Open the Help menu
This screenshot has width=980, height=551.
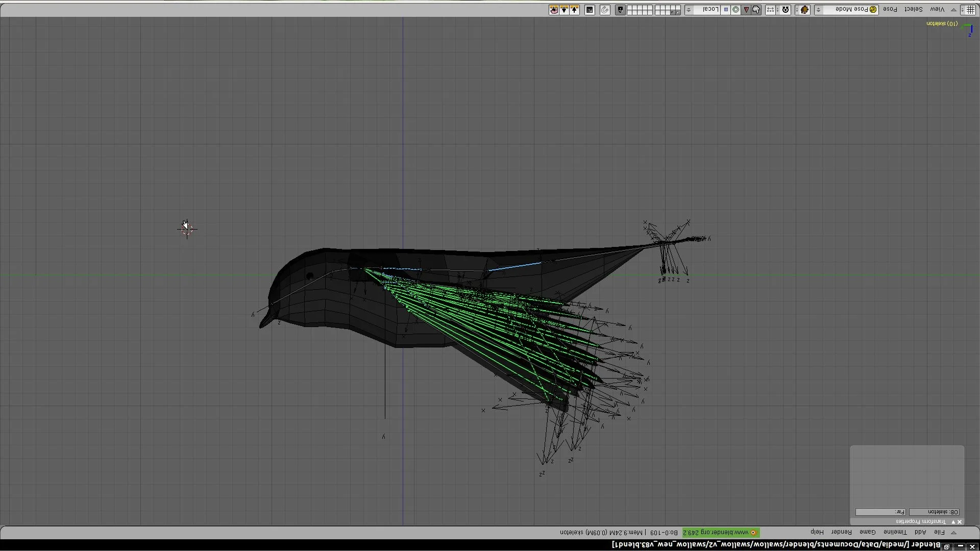817,532
